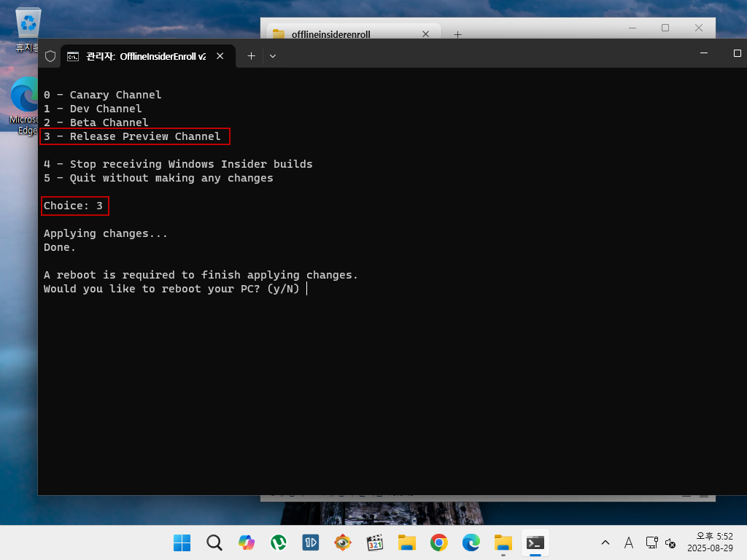Open uTorrent from the taskbar
This screenshot has height=560, width=747.
279,542
